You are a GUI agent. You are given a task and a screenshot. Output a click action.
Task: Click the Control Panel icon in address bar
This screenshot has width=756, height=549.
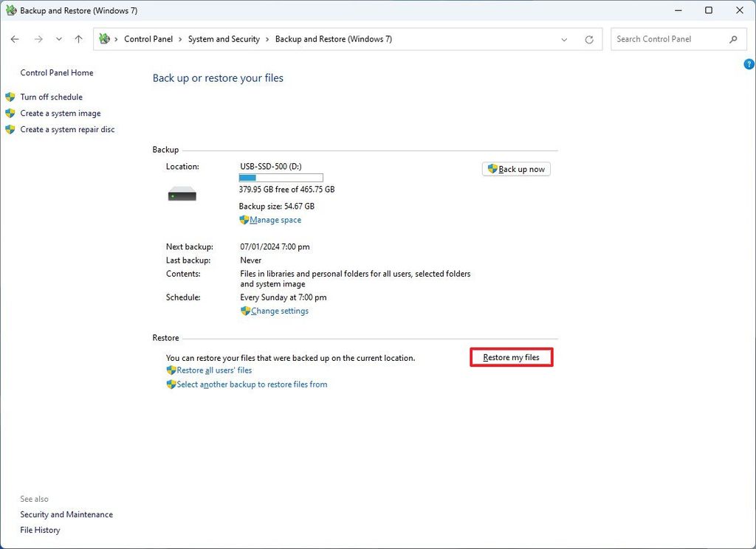coord(104,38)
